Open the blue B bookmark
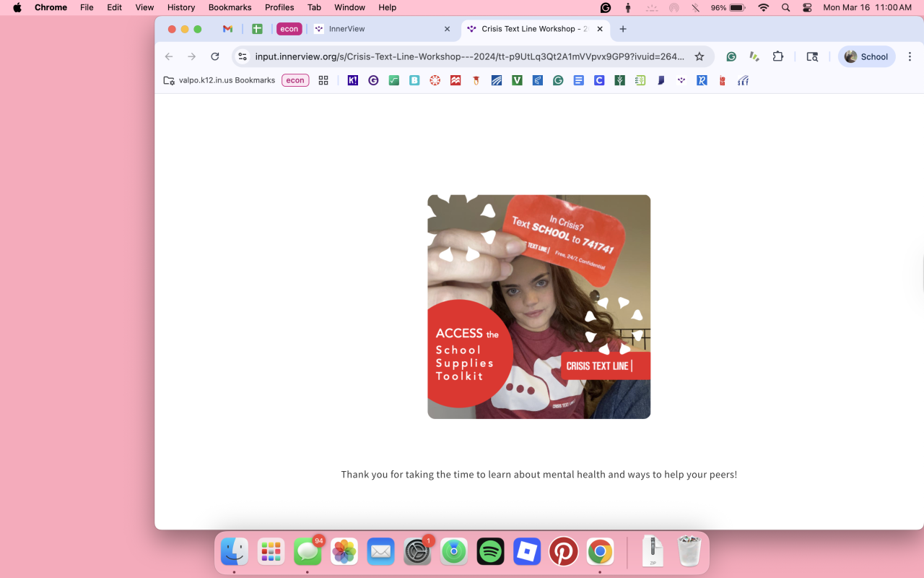The image size is (924, 578). click(414, 80)
